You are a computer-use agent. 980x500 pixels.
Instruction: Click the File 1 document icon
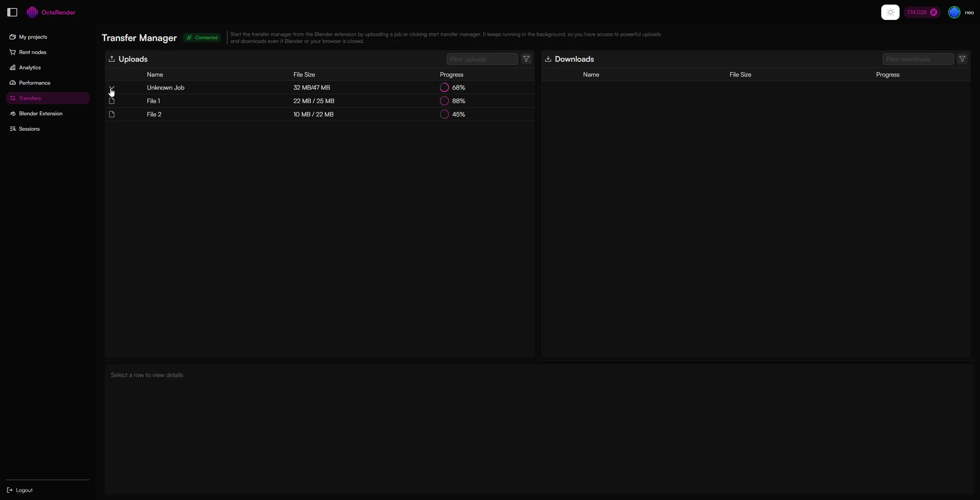point(112,101)
